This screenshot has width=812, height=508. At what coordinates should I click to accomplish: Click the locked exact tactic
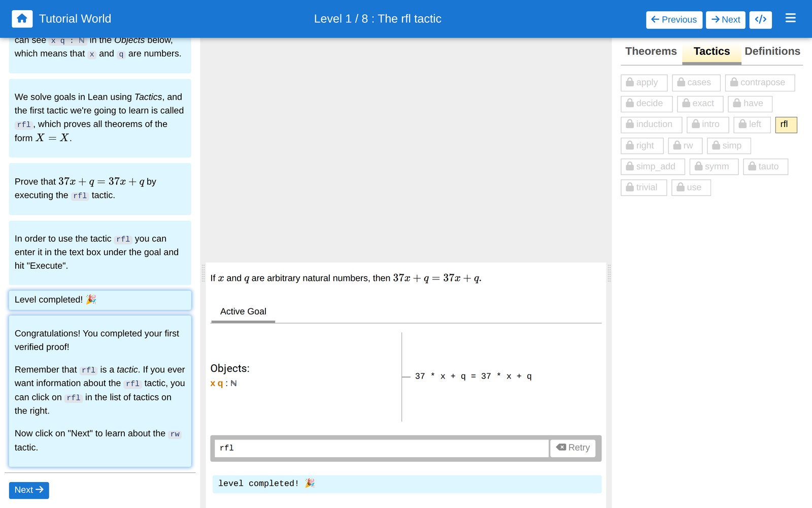coord(700,104)
